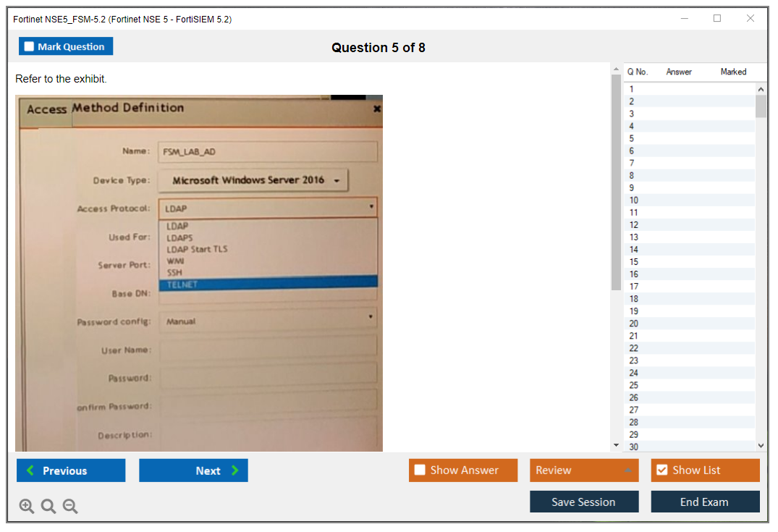
Task: Click the zoom in magnifier icon
Action: coord(27,507)
